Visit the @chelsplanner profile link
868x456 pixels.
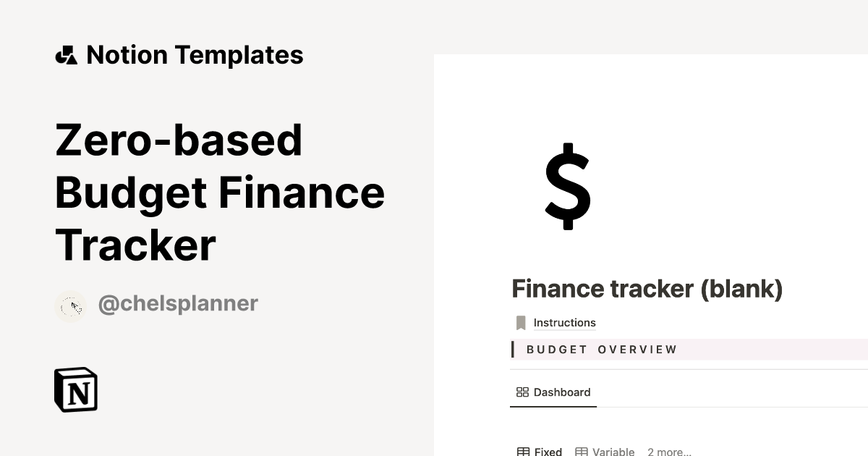tap(177, 303)
